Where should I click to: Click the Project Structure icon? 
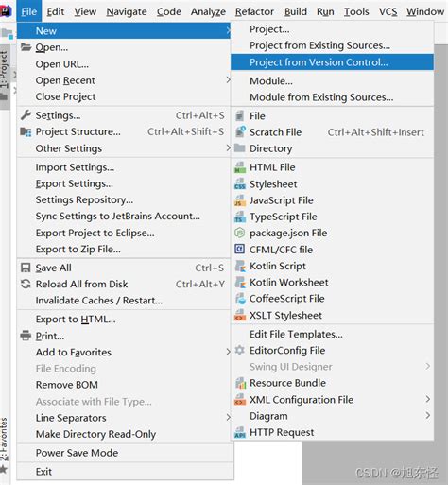pyautogui.click(x=26, y=131)
